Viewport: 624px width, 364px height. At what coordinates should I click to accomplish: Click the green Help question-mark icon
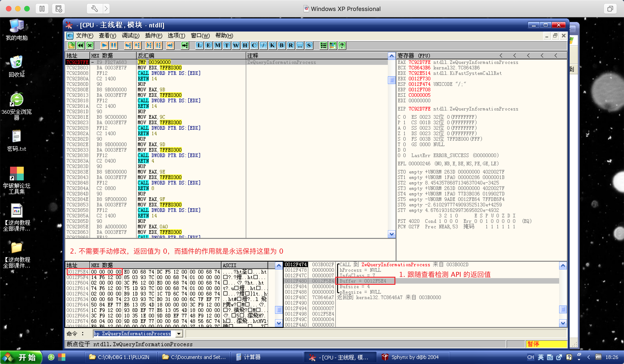[x=342, y=45]
